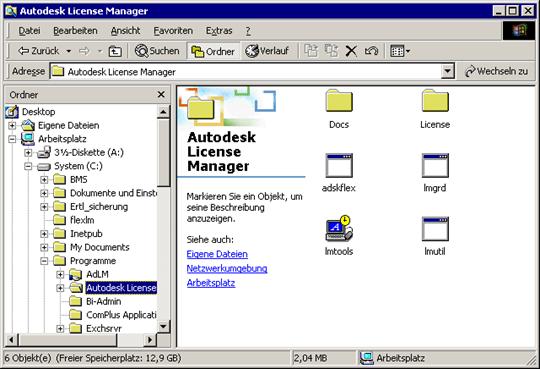Expand the 3½-Diskette (A:) node
The height and width of the screenshot is (369, 540).
(28, 152)
